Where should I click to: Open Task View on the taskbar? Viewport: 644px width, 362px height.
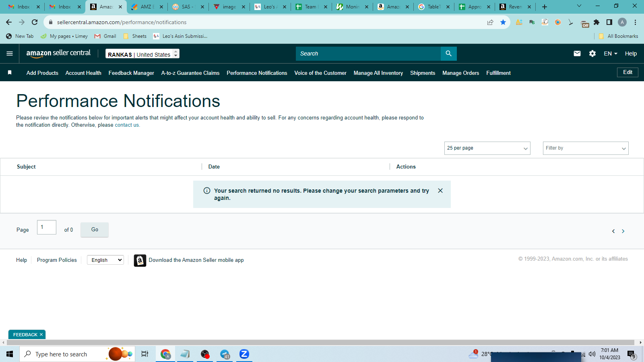click(145, 354)
